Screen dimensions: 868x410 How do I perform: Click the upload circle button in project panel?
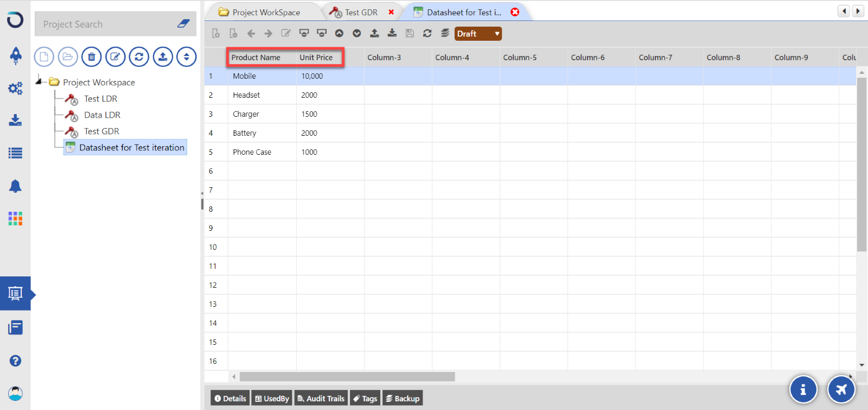tap(163, 56)
